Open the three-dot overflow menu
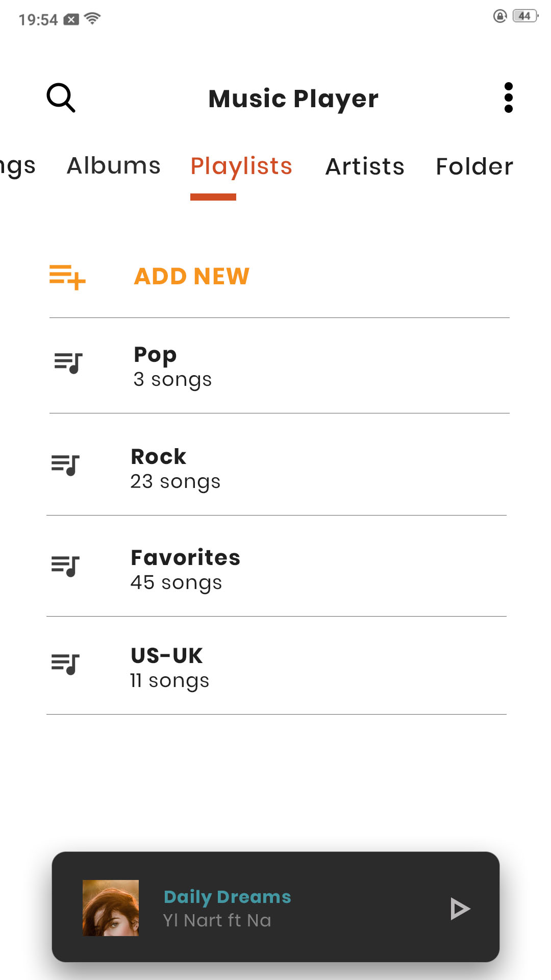The image size is (551, 980). pos(508,97)
